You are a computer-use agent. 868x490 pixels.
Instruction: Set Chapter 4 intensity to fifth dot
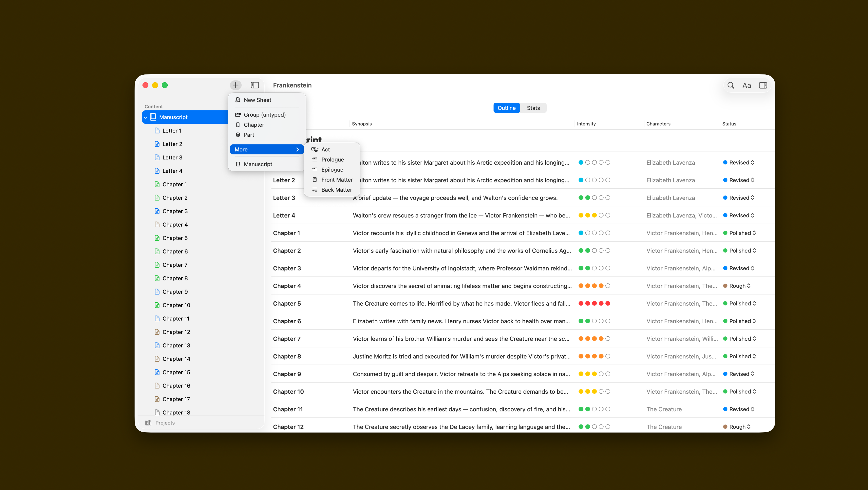608,286
